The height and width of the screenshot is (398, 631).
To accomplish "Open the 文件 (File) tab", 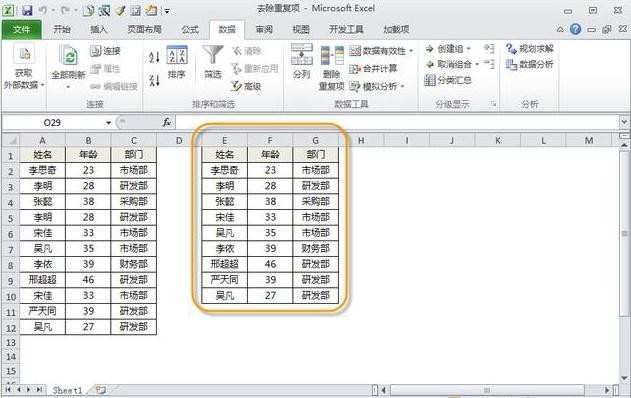I will click(x=21, y=29).
